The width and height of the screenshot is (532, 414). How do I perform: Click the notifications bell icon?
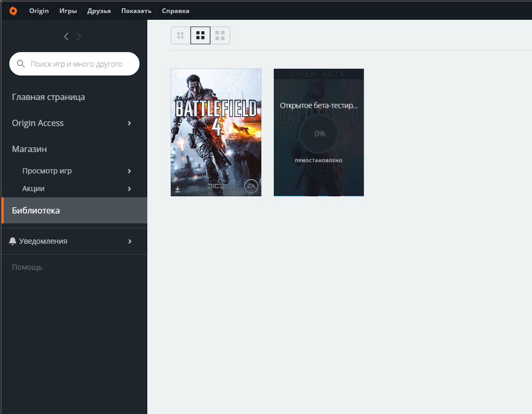tap(12, 241)
